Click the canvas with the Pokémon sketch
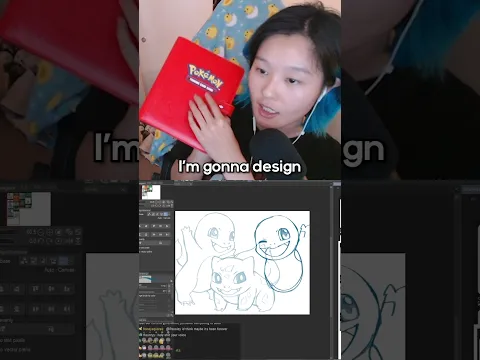 click(x=242, y=262)
